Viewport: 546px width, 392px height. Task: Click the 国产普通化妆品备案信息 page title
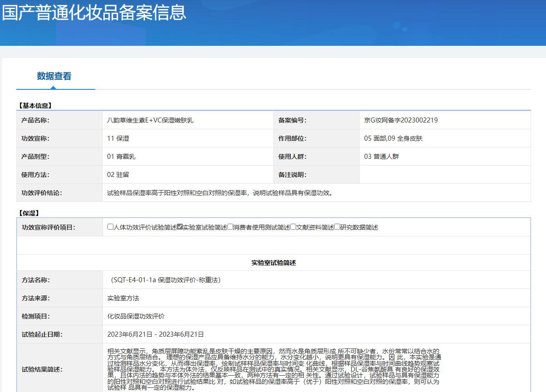point(94,12)
